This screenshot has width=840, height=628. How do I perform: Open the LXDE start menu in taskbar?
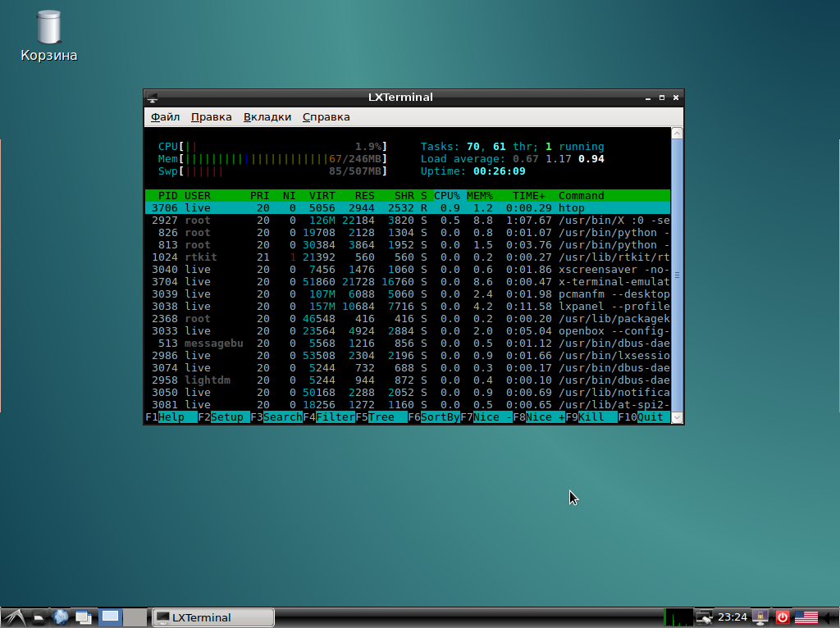13,617
